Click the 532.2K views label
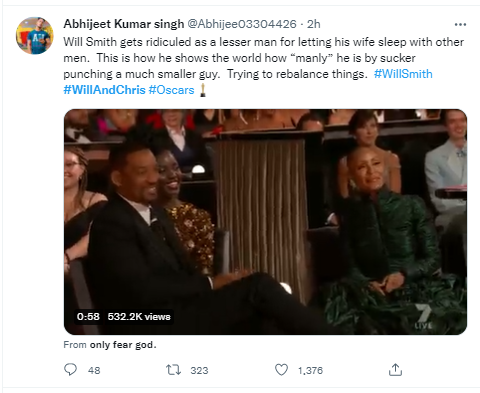This screenshot has height=393, width=480. click(x=139, y=316)
